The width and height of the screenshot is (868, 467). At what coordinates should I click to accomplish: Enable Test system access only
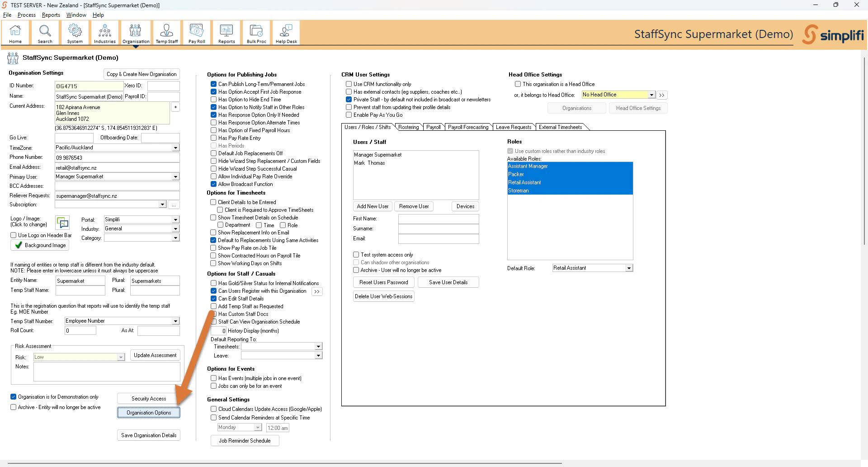click(x=356, y=255)
